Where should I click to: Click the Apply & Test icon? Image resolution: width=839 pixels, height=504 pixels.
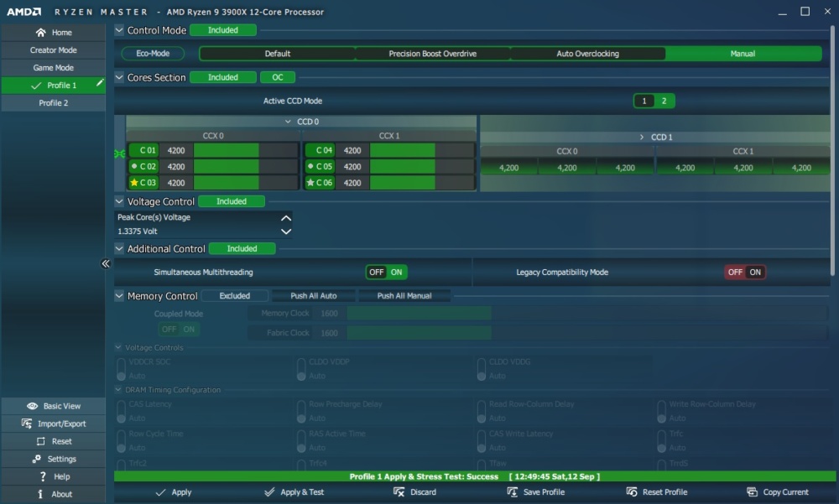point(269,491)
